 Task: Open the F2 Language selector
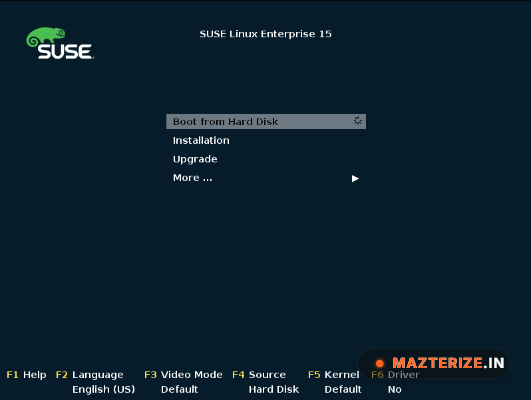[x=89, y=375]
